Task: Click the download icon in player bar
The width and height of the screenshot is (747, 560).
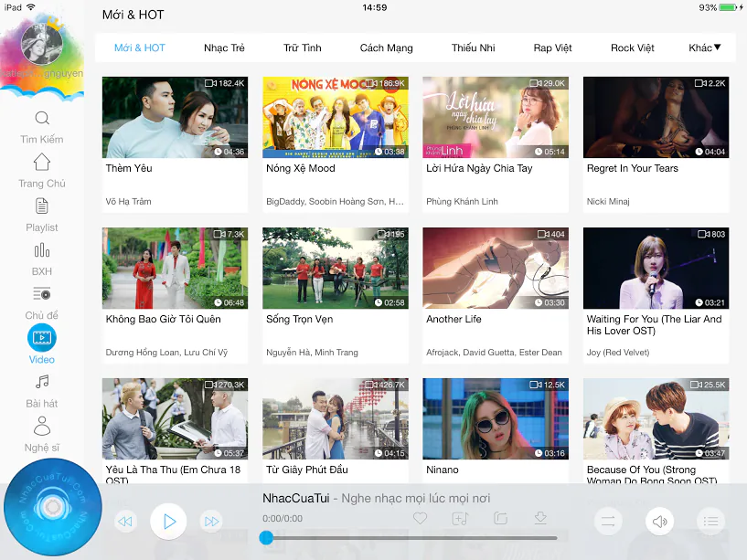Action: (x=540, y=518)
